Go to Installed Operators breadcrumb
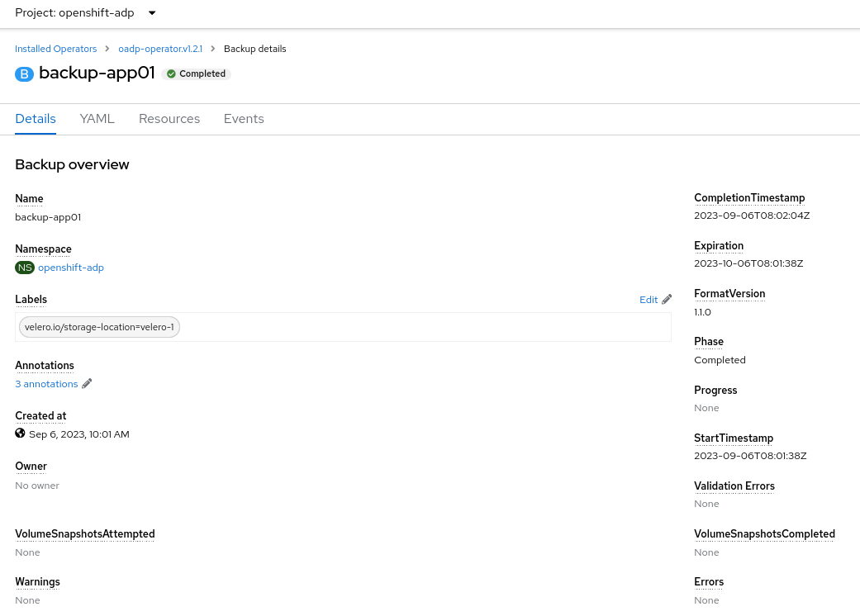This screenshot has width=860, height=616. click(x=55, y=49)
